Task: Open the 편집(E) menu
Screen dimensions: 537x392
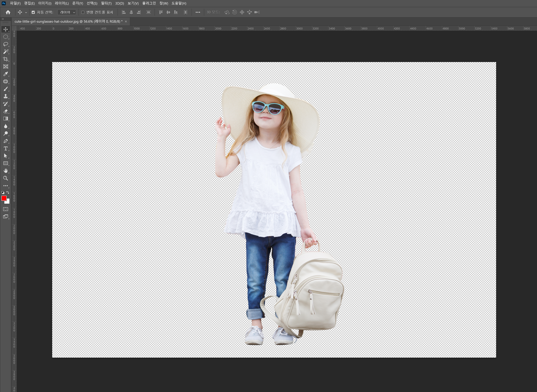Action: (29, 3)
